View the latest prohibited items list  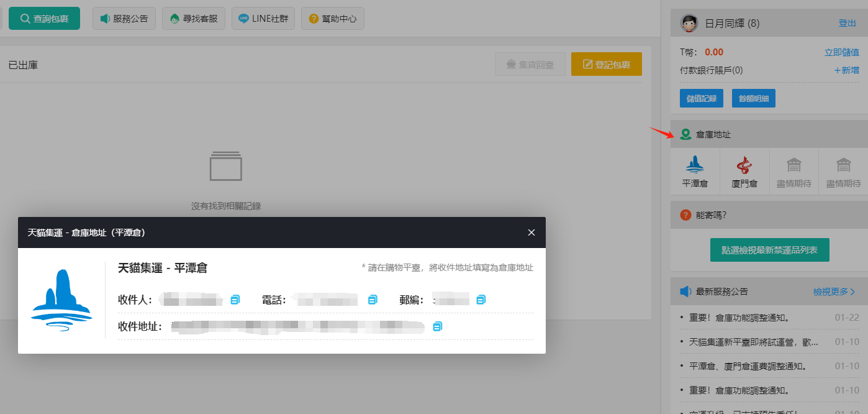pos(769,250)
